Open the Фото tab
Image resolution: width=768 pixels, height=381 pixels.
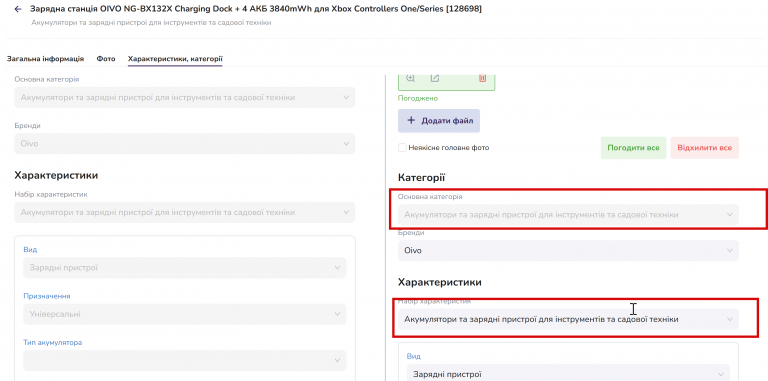(x=106, y=59)
